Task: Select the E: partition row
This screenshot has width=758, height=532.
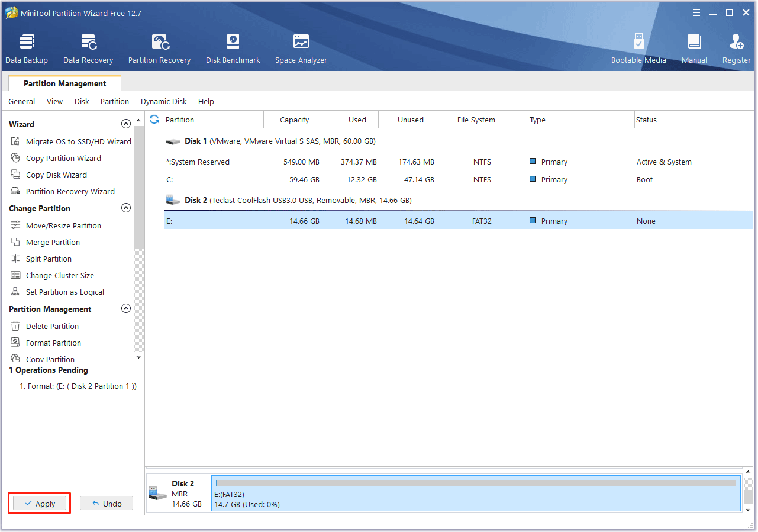Action: 459,221
